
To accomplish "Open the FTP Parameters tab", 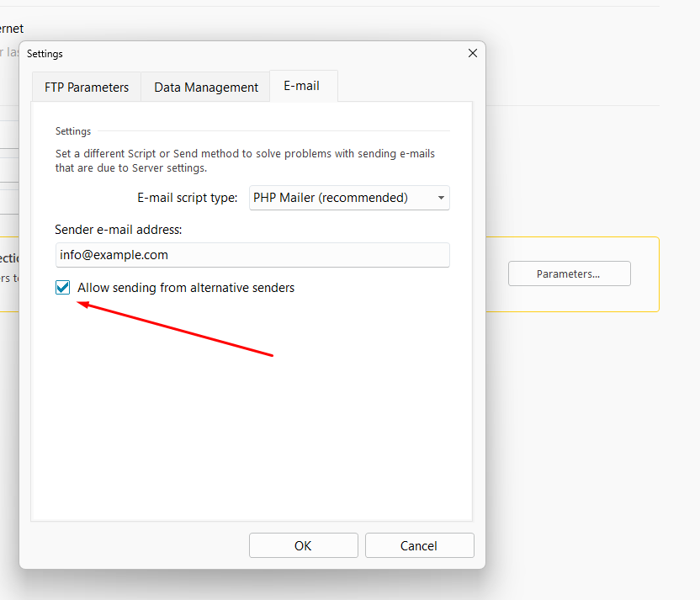I will [x=87, y=87].
